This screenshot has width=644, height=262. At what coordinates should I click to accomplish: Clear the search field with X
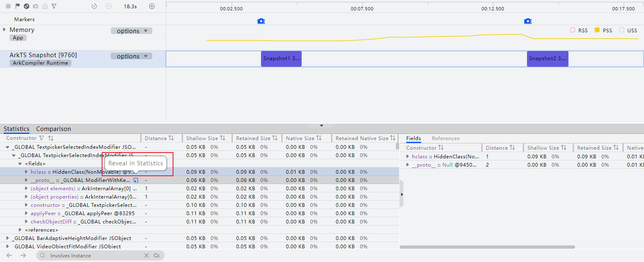click(146, 255)
